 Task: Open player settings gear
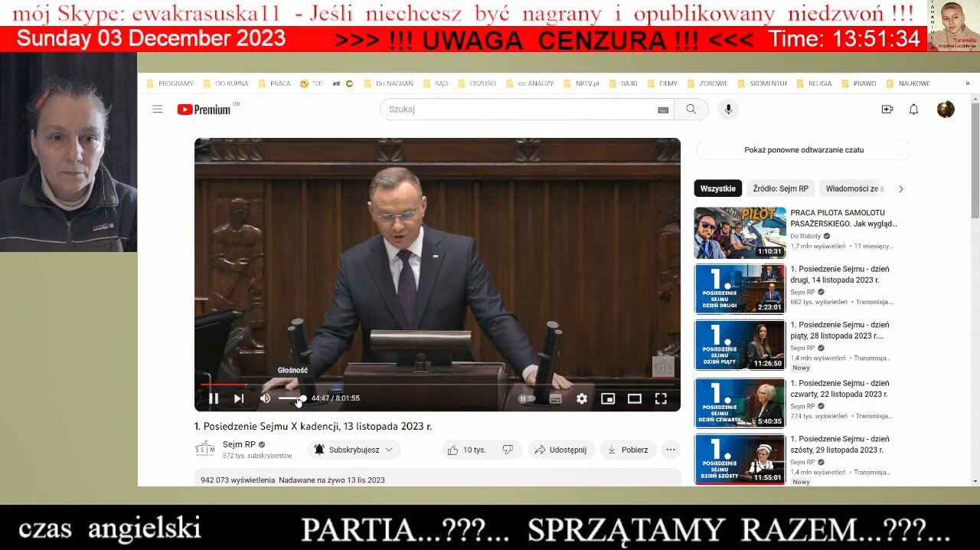click(x=582, y=398)
